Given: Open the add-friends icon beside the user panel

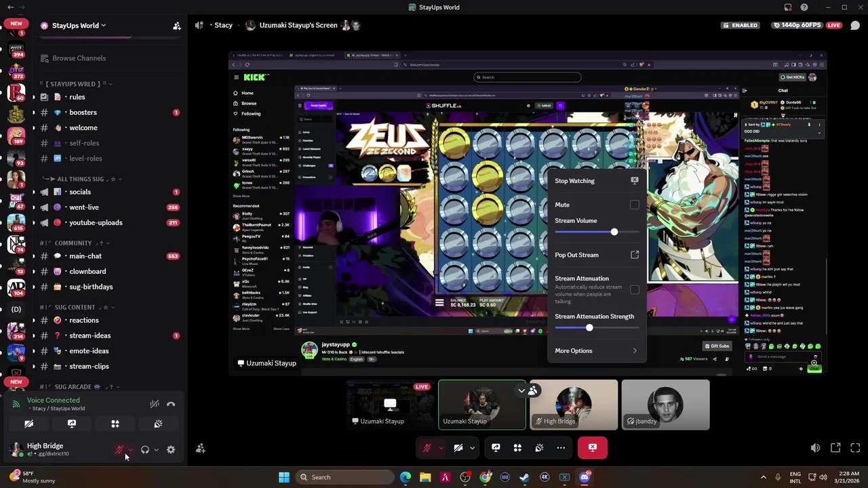Looking at the screenshot, I should tap(201, 449).
